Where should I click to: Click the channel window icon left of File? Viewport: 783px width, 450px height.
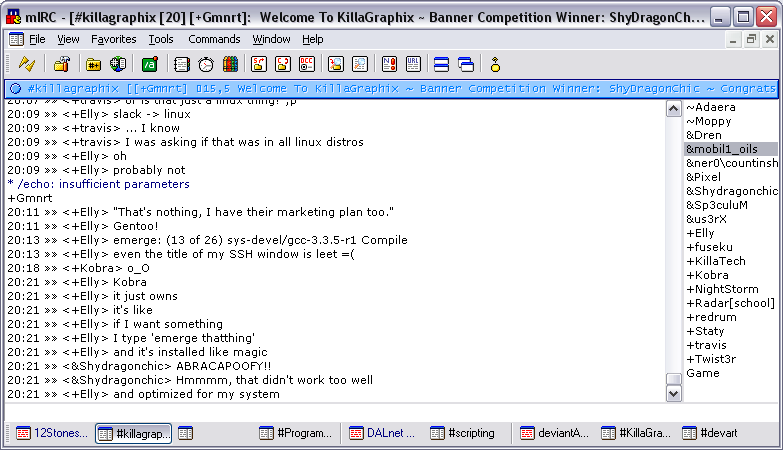16,39
